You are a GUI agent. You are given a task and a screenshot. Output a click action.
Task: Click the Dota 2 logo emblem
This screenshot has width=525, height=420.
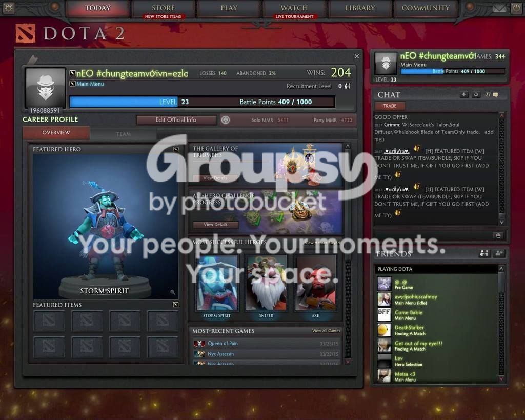tap(26, 33)
